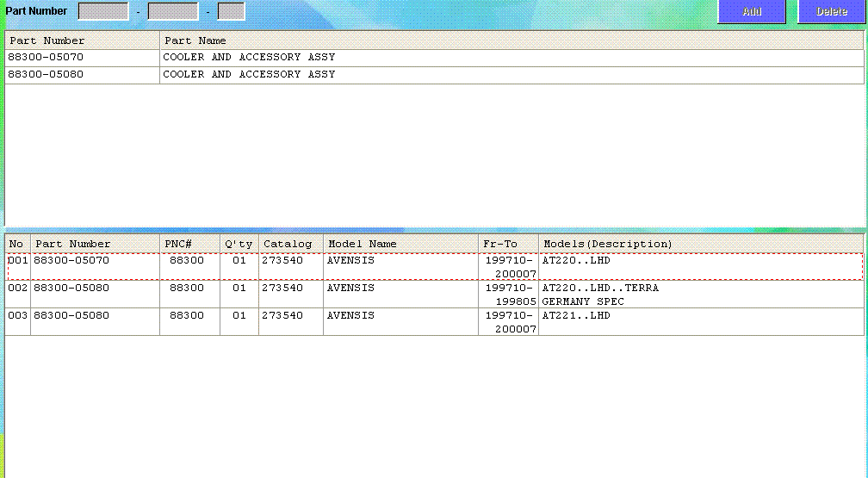Click the Q'ty column header
Viewport: 868px width, 478px height.
[239, 244]
